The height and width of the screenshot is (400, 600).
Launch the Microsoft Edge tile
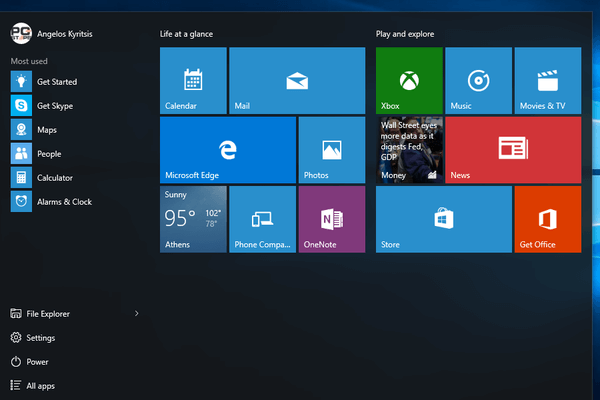tap(228, 150)
